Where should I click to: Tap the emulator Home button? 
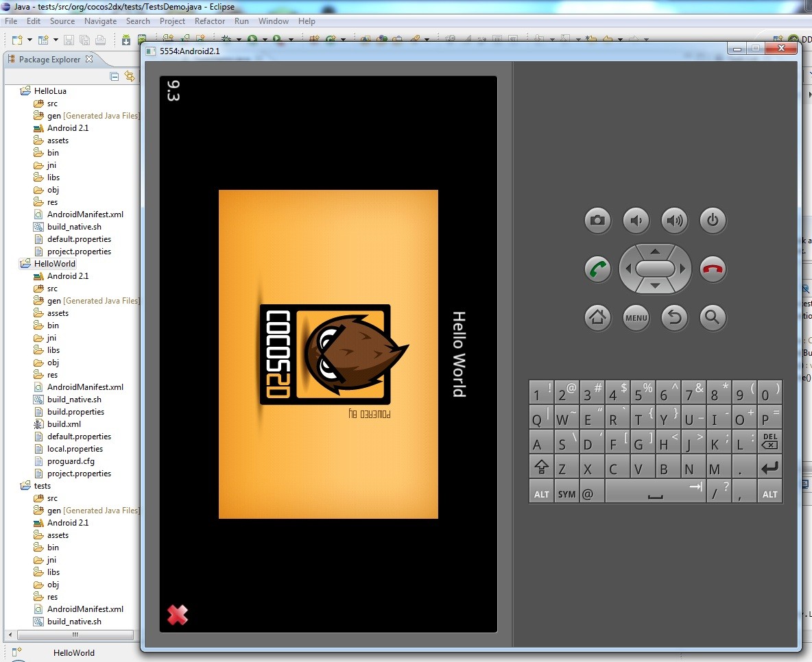click(597, 317)
